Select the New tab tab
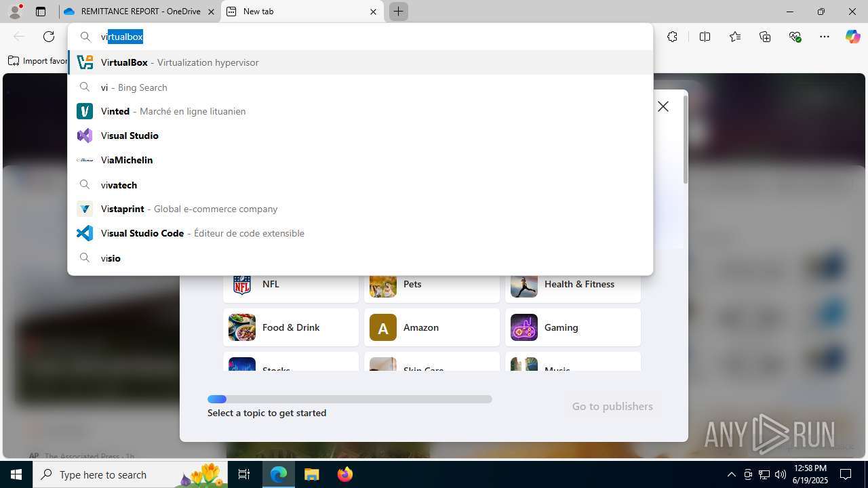The height and width of the screenshot is (488, 868). (x=302, y=12)
